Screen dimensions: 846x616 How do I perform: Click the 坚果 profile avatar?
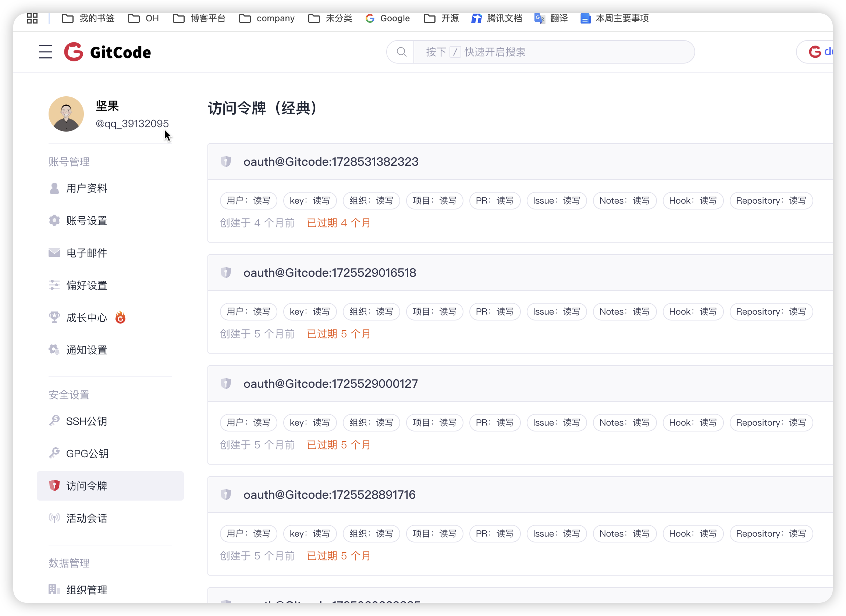(x=66, y=114)
